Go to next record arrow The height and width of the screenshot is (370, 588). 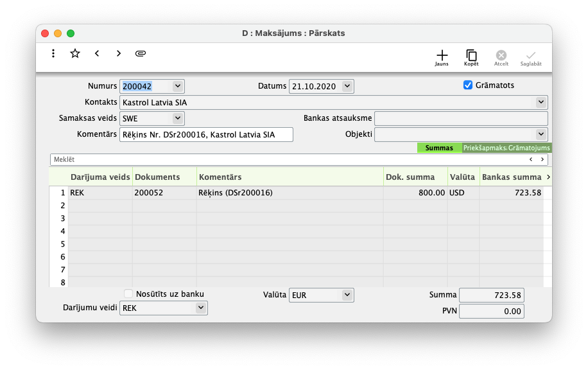pyautogui.click(x=119, y=54)
